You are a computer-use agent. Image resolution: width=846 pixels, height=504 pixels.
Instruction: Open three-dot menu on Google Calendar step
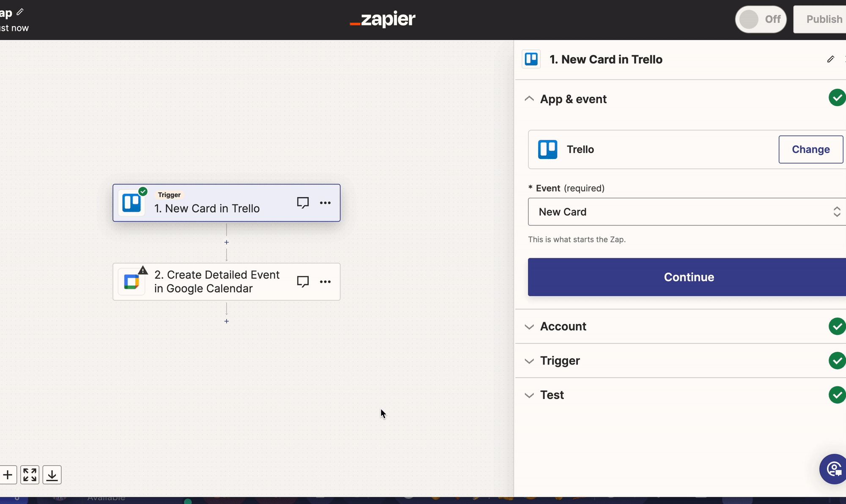tap(325, 282)
